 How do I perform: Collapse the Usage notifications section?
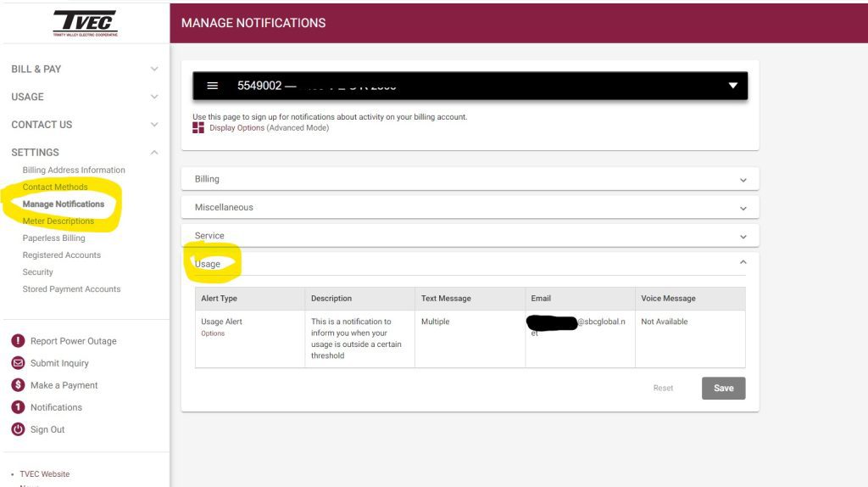743,264
